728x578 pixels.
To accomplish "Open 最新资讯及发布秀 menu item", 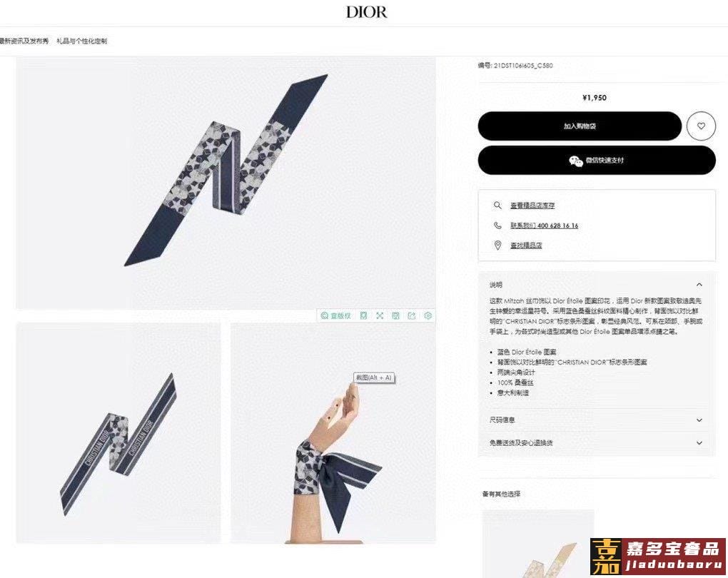I will [24, 41].
